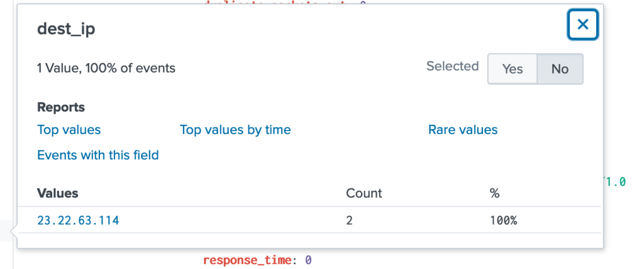Viewport: 644px width, 269px height.
Task: Filter by value 23.22.63.114
Action: pyautogui.click(x=78, y=220)
